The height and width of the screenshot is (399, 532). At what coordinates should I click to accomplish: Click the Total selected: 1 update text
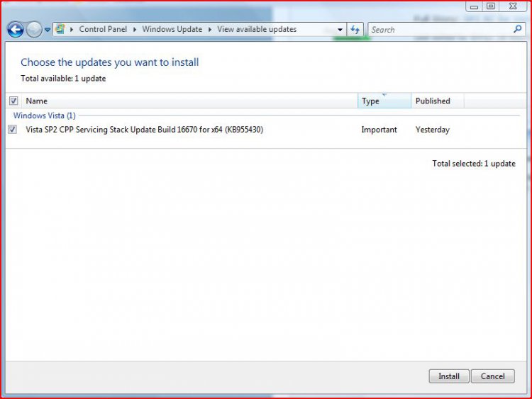point(474,164)
